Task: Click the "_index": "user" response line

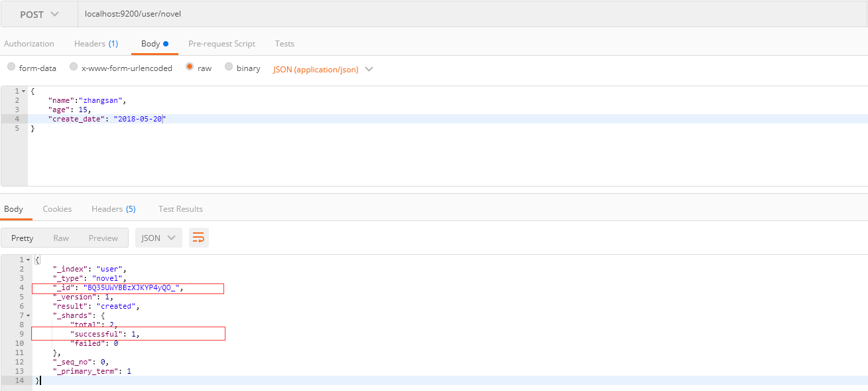Action: [90, 269]
